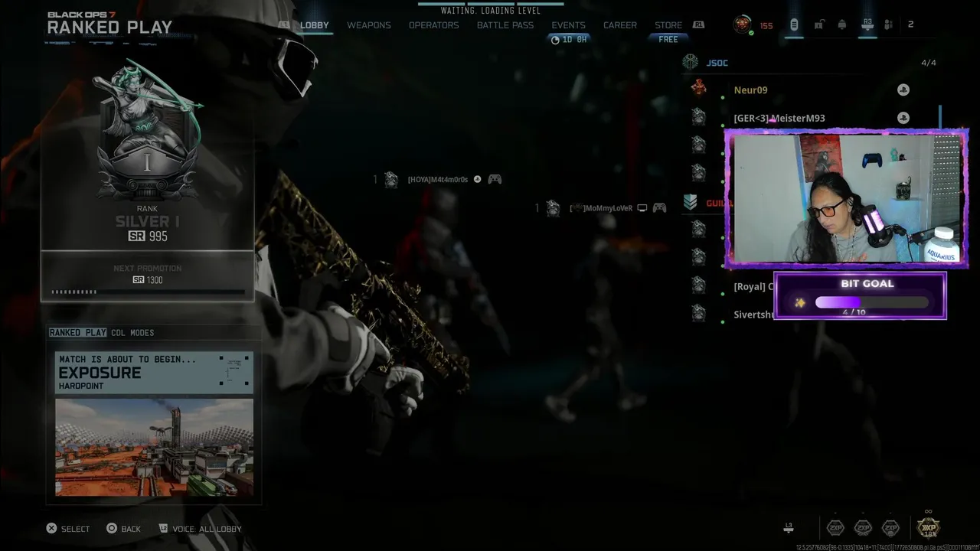Viewport: 980px width, 551px height.
Task: Click the X Select prompt
Action: 68,529
